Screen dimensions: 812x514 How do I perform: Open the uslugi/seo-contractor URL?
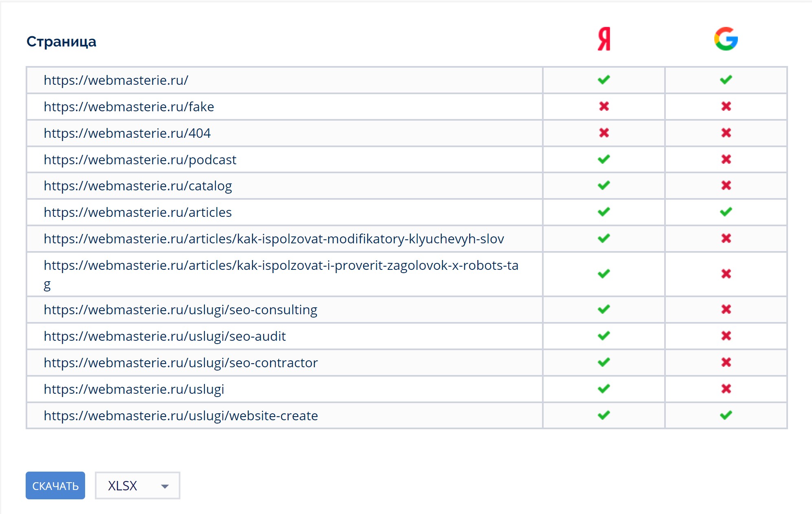(180, 363)
